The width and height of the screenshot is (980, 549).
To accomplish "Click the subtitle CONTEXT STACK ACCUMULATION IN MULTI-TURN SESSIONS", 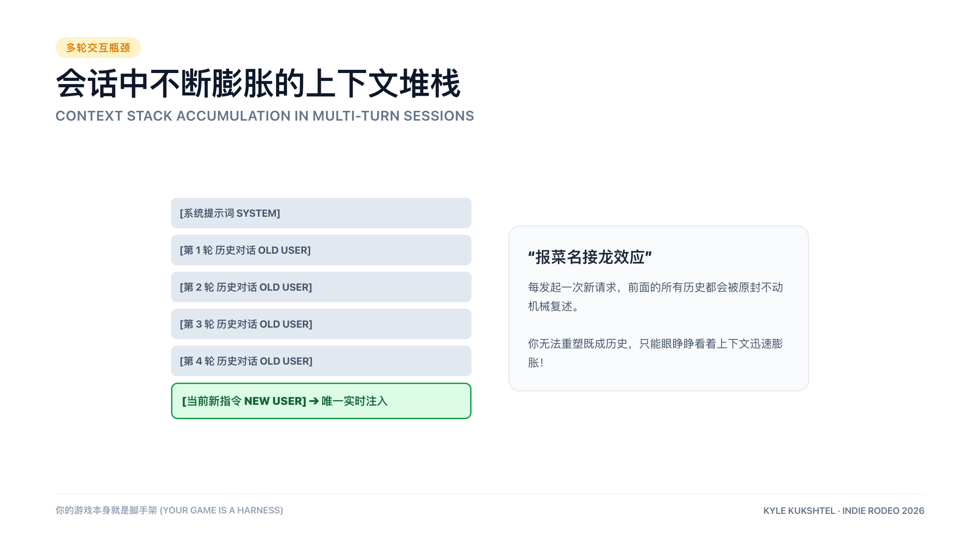I will tap(265, 116).
